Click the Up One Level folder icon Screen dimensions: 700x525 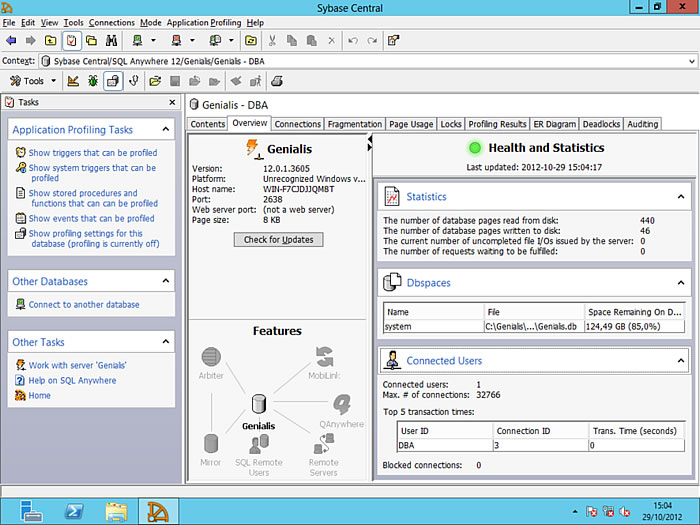[50, 41]
